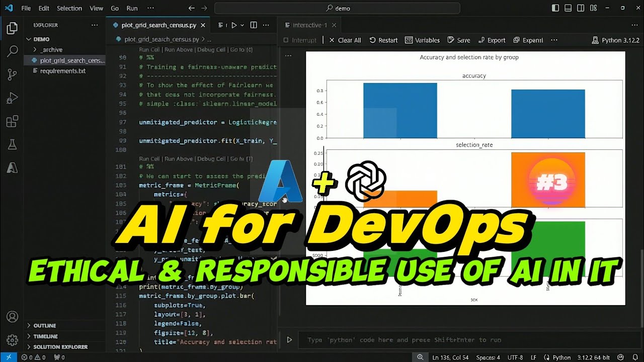The width and height of the screenshot is (644, 362).
Task: Click Go Forward arrow in title bar
Action: point(205,8)
